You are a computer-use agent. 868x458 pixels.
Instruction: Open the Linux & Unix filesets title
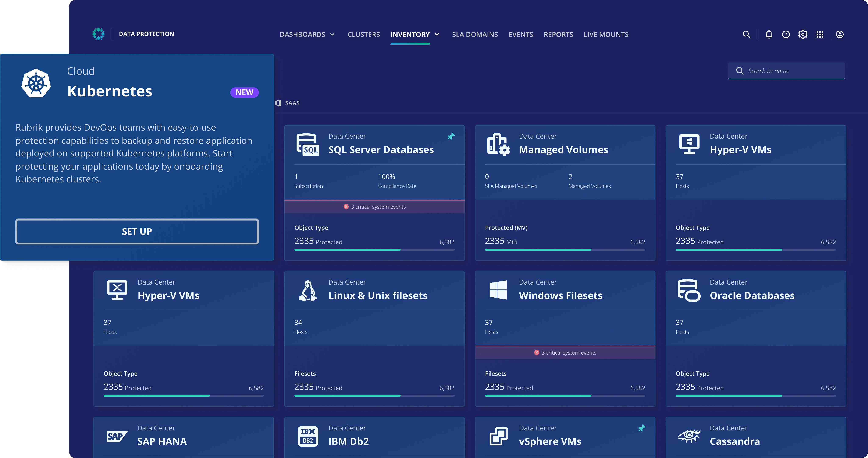coord(378,295)
